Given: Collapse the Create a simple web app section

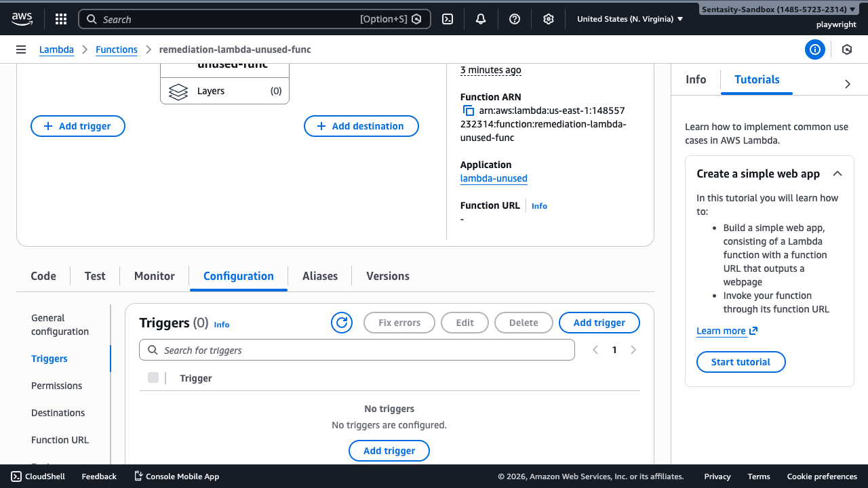Looking at the screenshot, I should pyautogui.click(x=837, y=174).
